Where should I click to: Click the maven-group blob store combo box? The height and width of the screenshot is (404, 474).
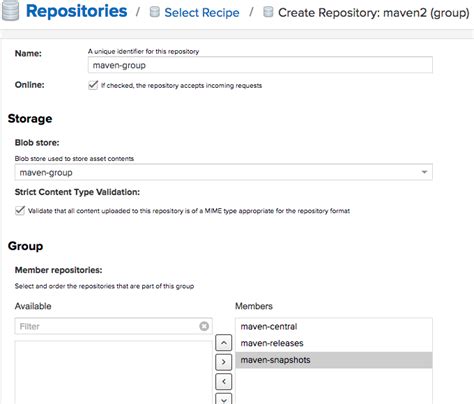224,172
